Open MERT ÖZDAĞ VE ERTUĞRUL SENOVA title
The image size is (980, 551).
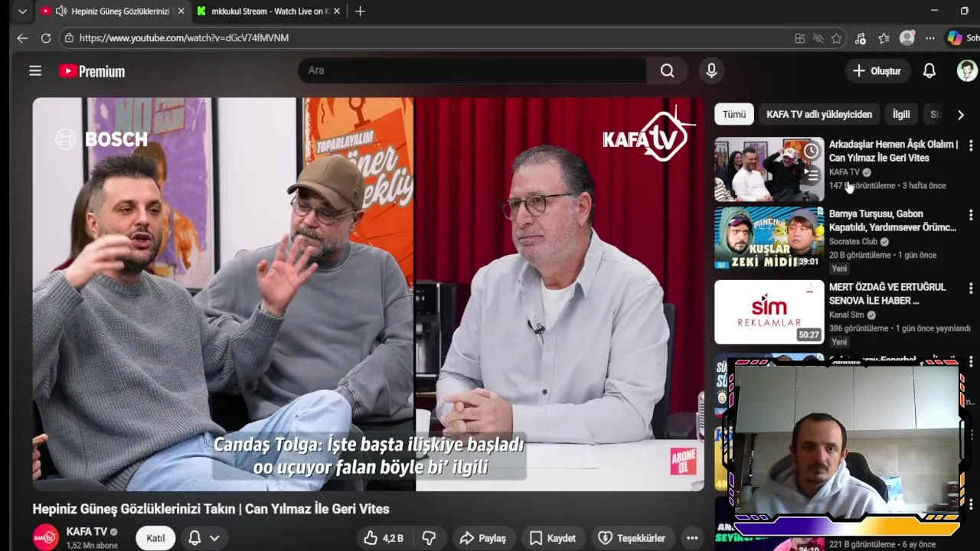(887, 294)
